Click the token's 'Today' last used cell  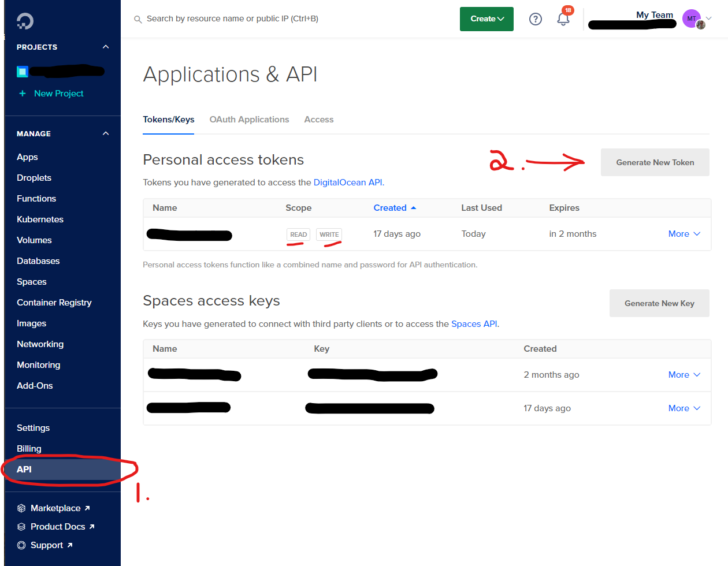pos(473,234)
